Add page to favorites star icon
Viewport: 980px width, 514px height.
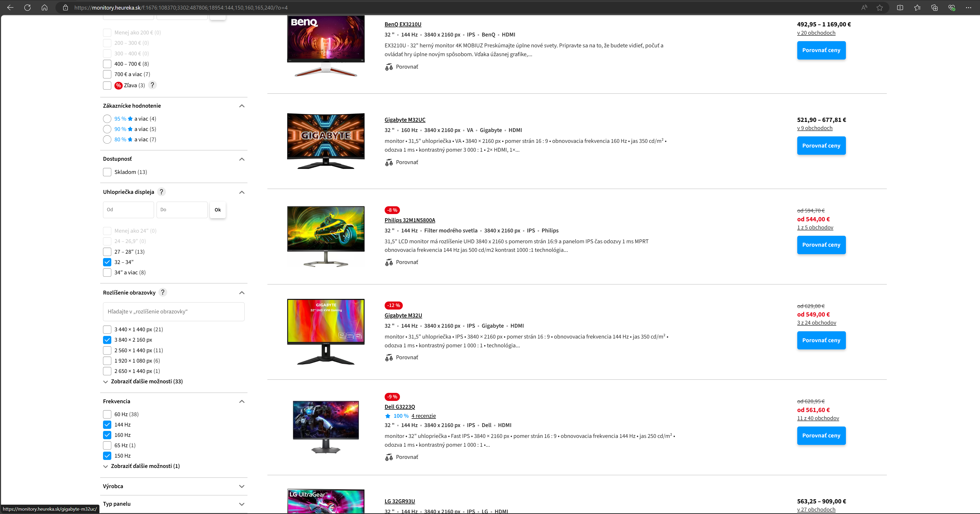click(880, 8)
